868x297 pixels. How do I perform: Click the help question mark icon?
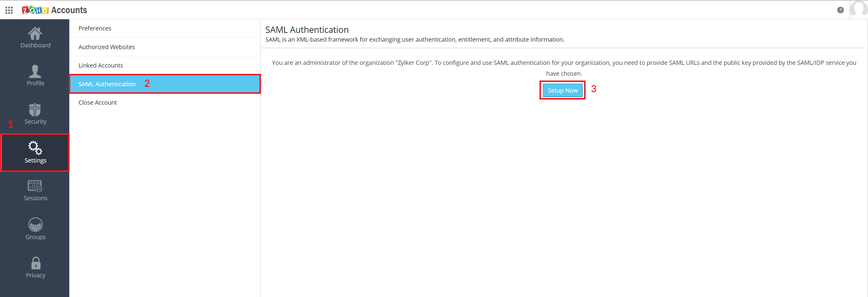tap(840, 10)
